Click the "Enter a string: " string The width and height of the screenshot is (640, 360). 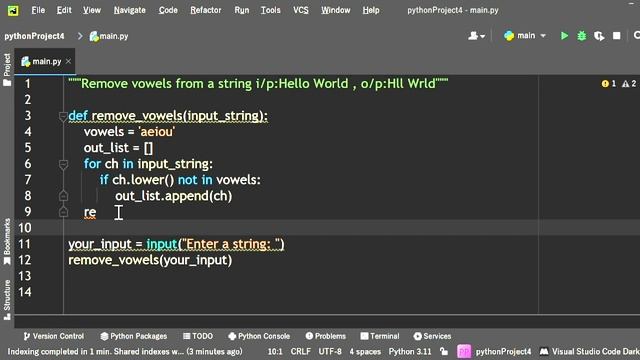coord(231,244)
